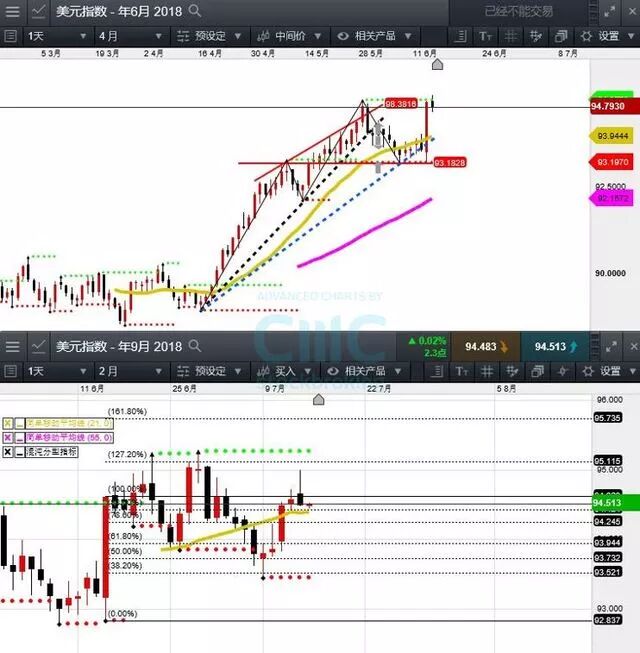The height and width of the screenshot is (653, 640).
Task: Search symbol next to 美元指数 - 年6月 2018
Action: [194, 10]
